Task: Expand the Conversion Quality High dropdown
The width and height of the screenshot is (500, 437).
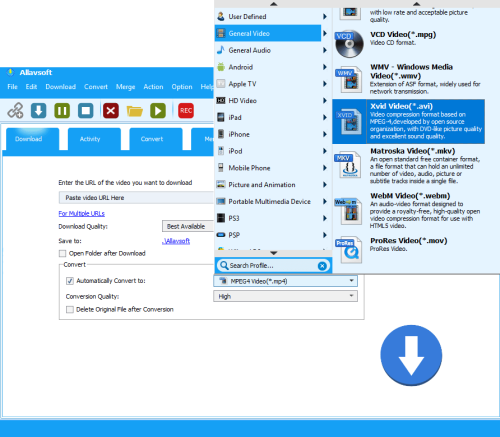Action: [x=285, y=296]
